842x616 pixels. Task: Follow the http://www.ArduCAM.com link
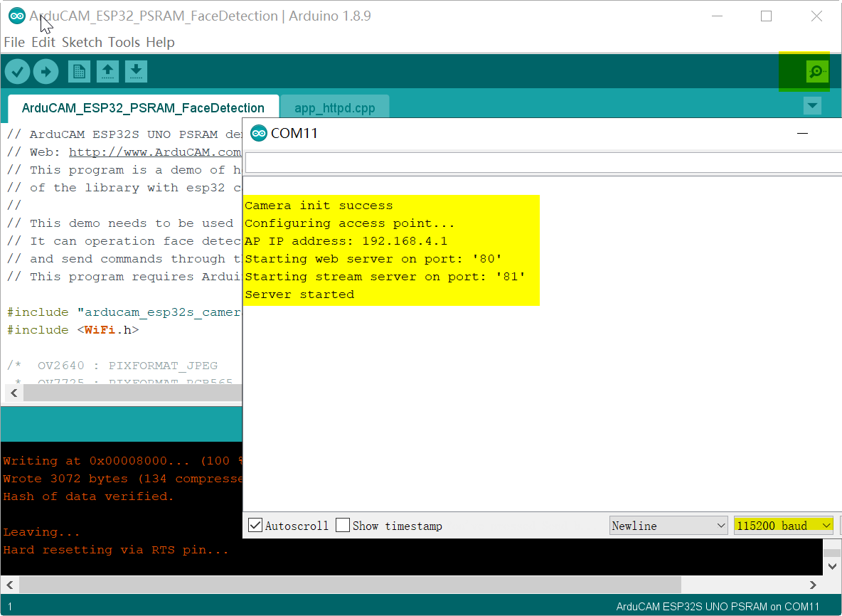[154, 152]
